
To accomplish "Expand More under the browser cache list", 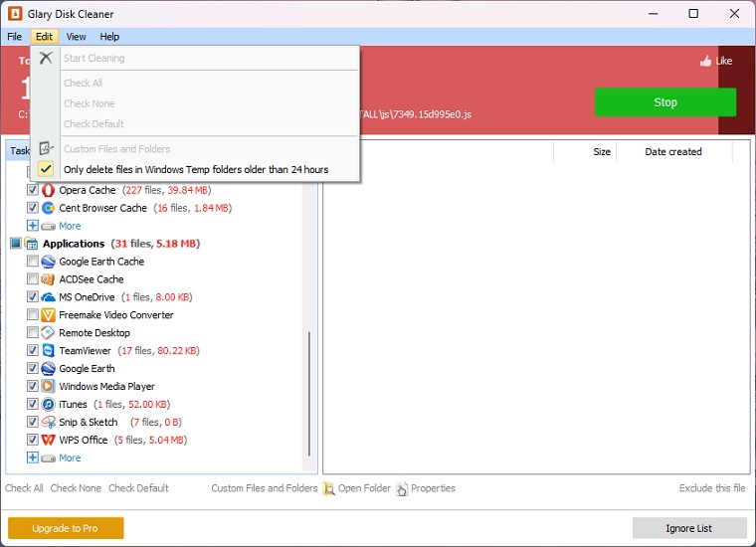I will tap(32, 226).
